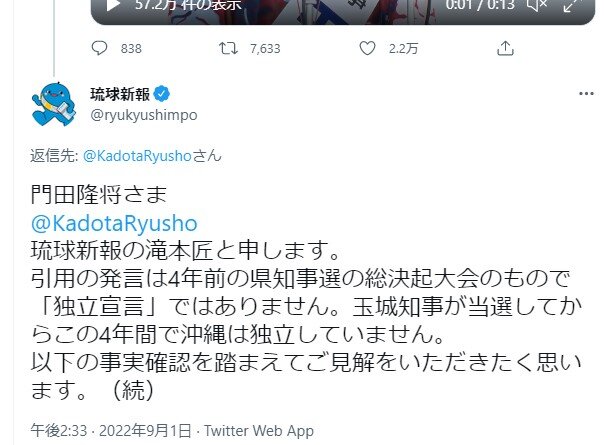Open the @ryukyushimpo handle
Image resolution: width=612 pixels, height=445 pixels.
click(x=144, y=115)
